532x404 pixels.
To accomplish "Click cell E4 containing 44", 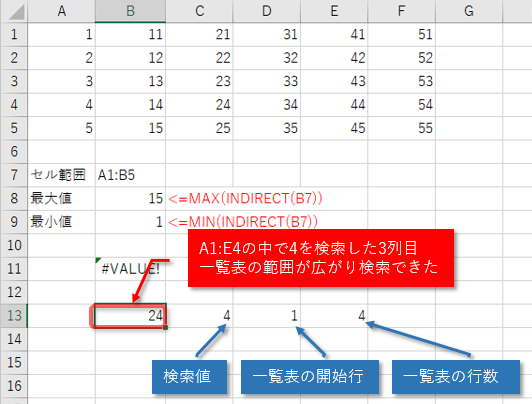I will coord(334,104).
